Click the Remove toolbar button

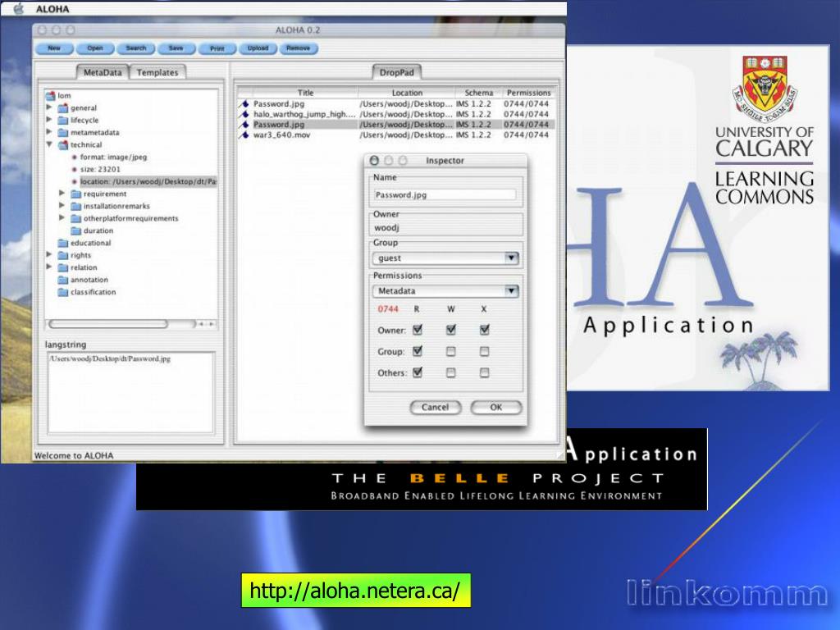coord(299,48)
